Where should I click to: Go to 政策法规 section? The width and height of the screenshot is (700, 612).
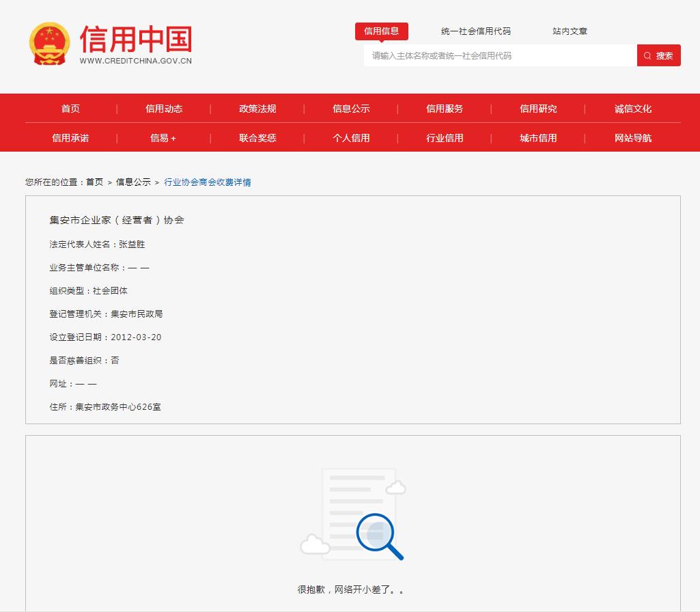257,109
